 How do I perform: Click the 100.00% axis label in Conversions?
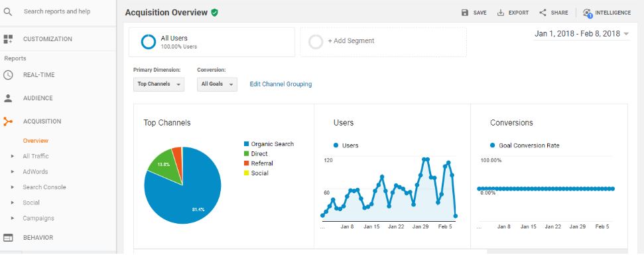(491, 161)
